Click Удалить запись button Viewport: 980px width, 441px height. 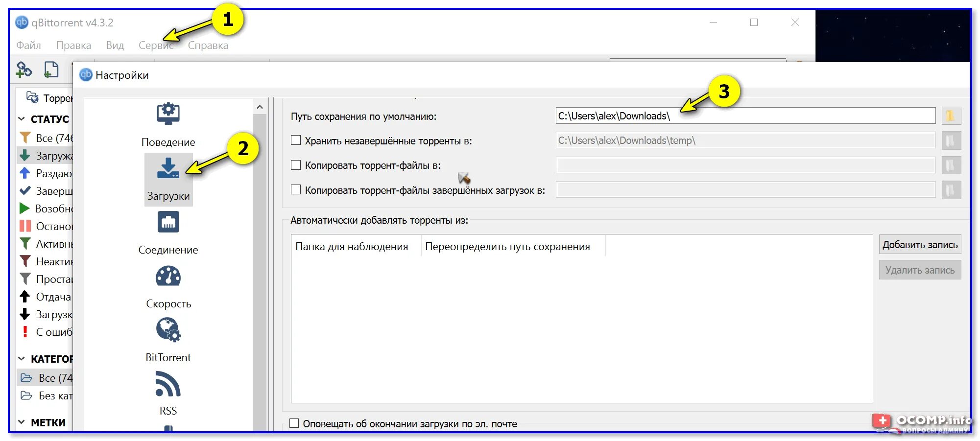tap(920, 270)
